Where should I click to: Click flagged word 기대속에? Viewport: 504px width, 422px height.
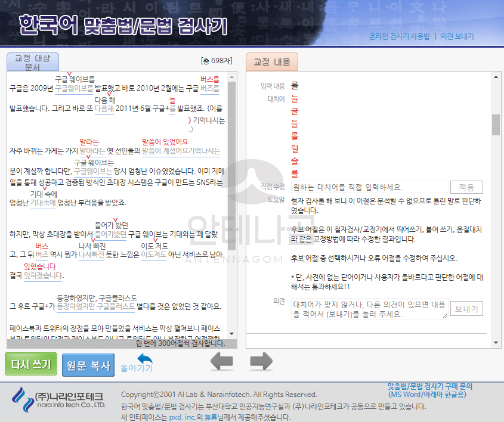click(43, 203)
